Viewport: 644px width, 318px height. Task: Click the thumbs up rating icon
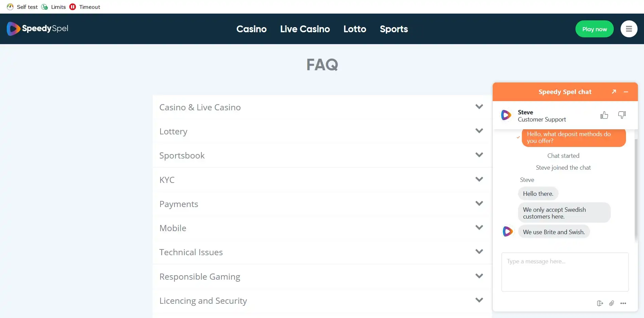604,115
